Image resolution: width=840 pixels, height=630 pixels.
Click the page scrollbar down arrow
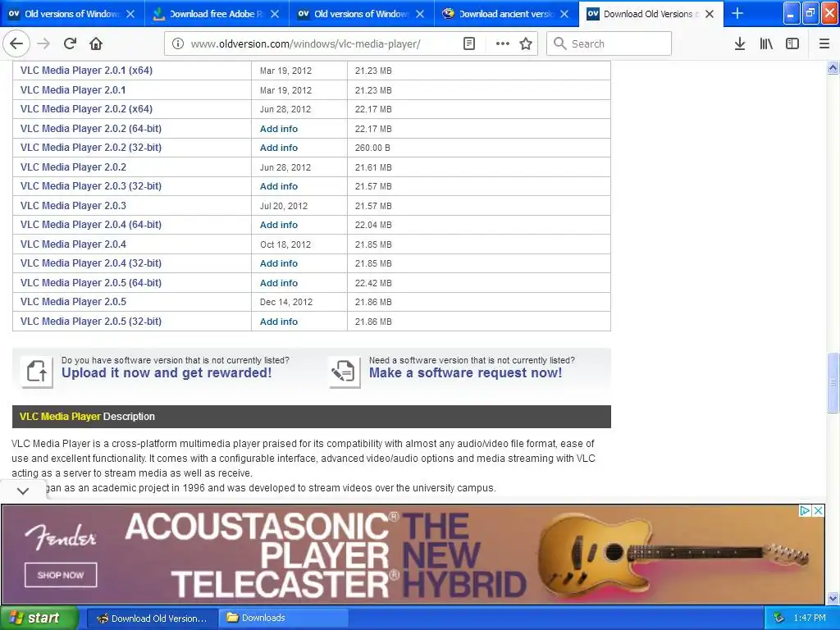coord(833,598)
